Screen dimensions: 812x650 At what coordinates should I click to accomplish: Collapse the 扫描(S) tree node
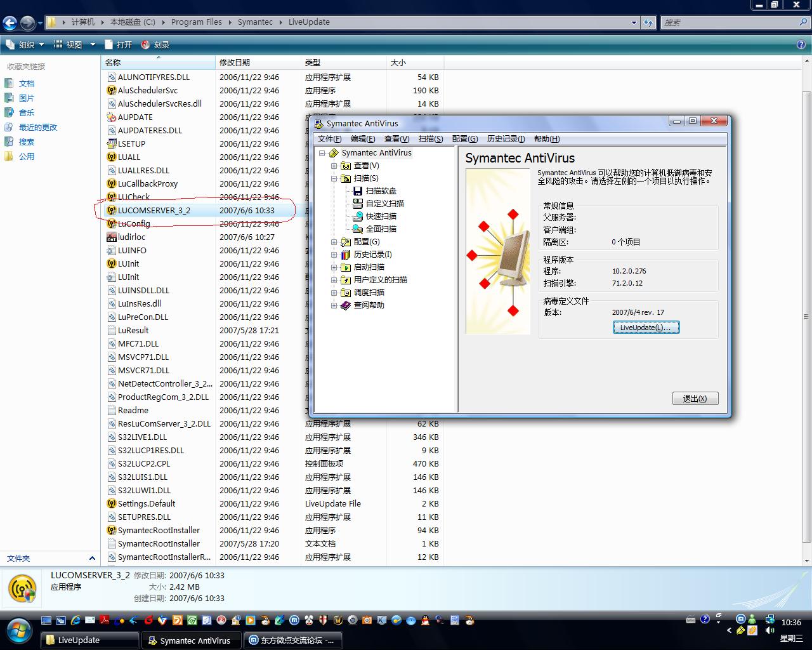click(x=334, y=178)
